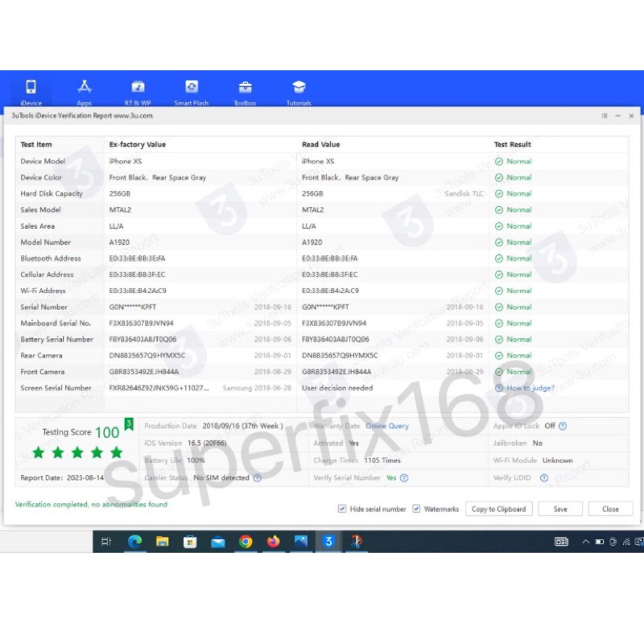Open the report window options menu icon

pyautogui.click(x=605, y=116)
